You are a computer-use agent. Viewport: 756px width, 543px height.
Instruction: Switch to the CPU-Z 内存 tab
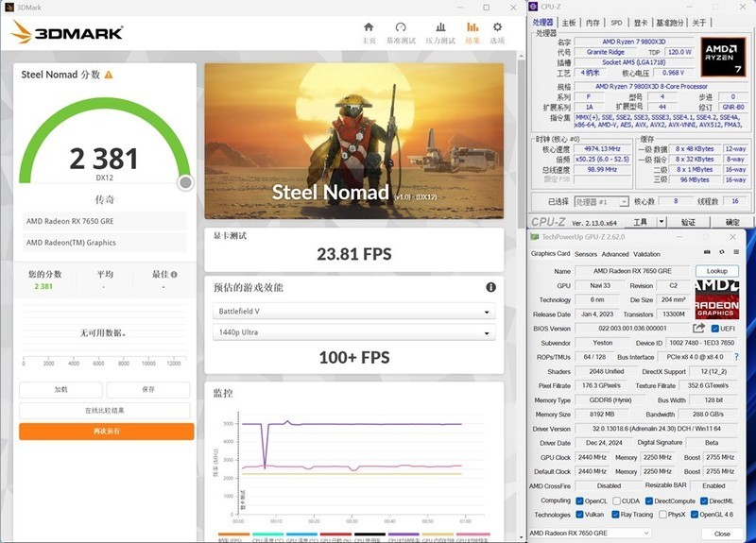pyautogui.click(x=593, y=23)
